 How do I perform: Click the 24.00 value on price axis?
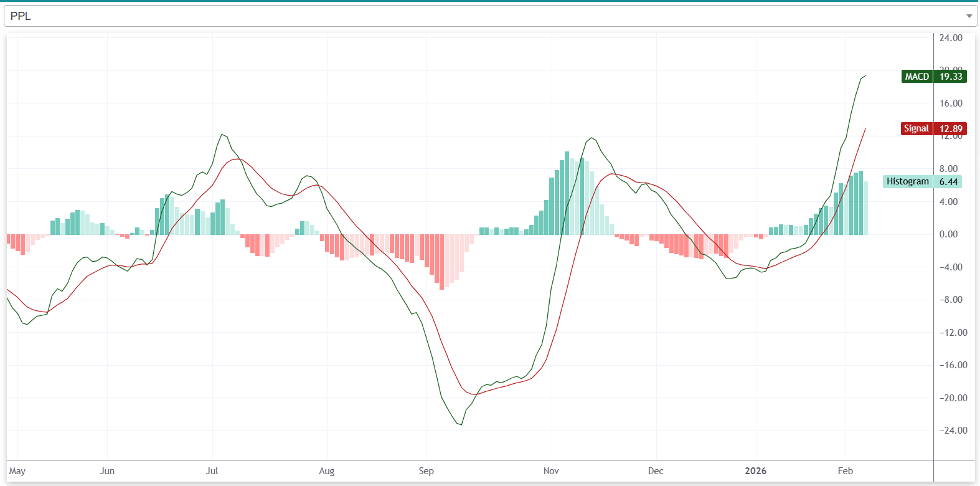951,38
